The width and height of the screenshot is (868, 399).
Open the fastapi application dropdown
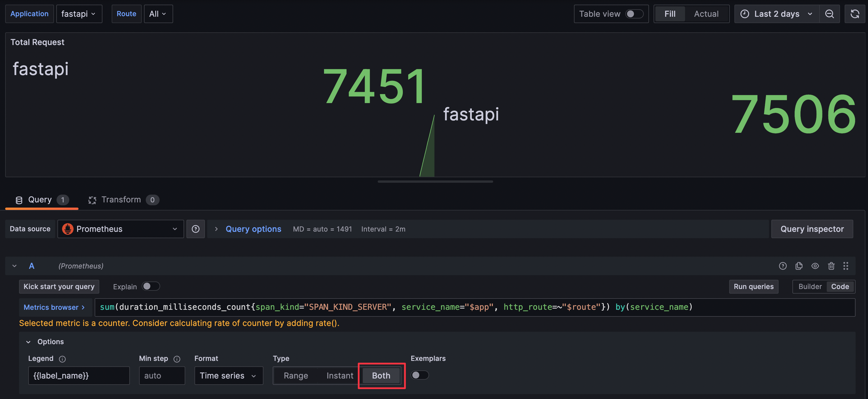[x=79, y=14]
